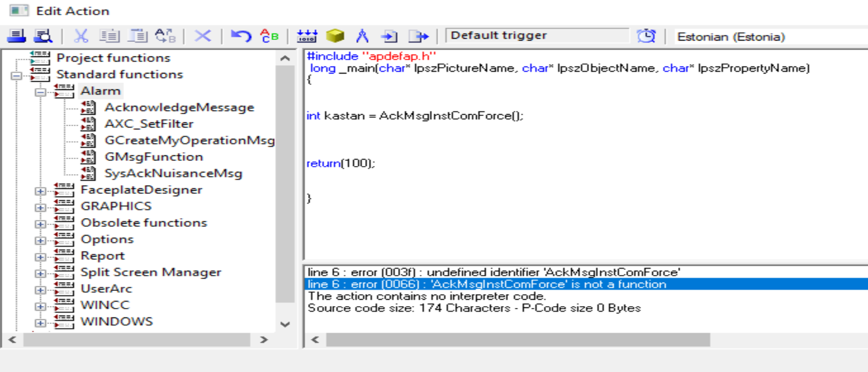Click the Find and replace A-to-B icon
Viewport: 868px width, 372px height.
(x=165, y=36)
